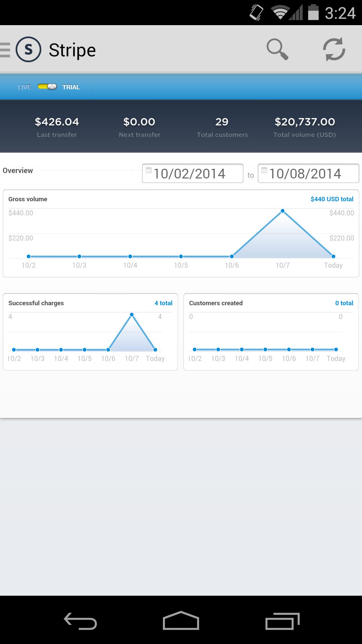Refresh dashboard with the sync icon

[x=334, y=50]
